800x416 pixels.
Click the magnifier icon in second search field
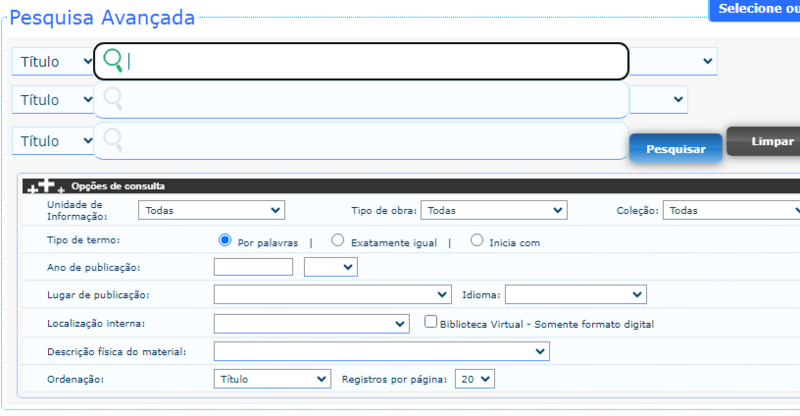[x=113, y=100]
